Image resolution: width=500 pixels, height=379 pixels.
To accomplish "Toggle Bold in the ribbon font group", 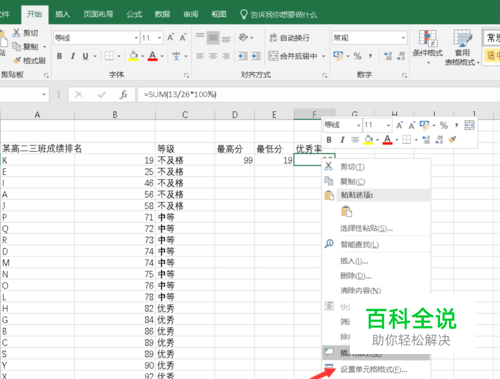I will (x=59, y=56).
